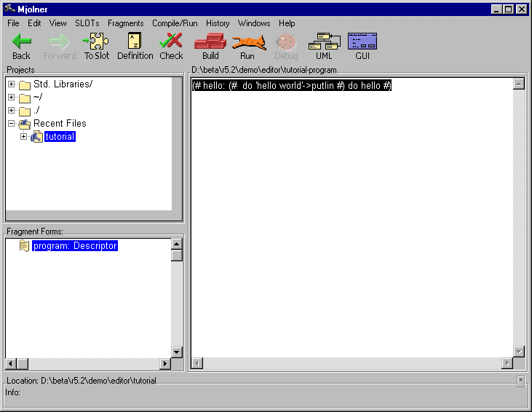Click the highlighted hello program code line

click(x=291, y=86)
